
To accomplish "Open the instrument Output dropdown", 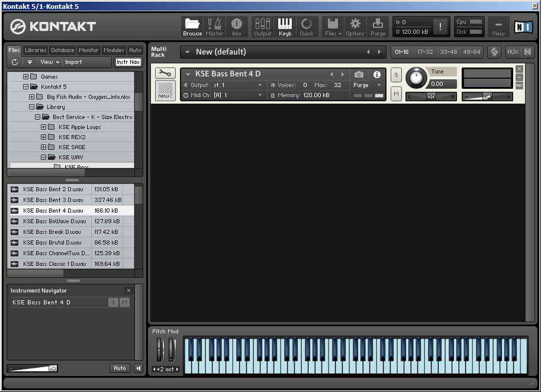I will [x=224, y=85].
